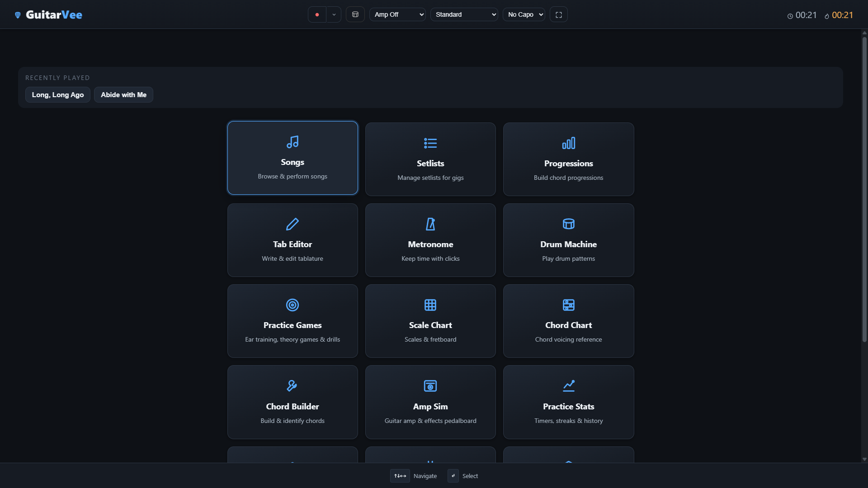The image size is (868, 488).
Task: Expand the chevron next to the record button
Action: [334, 14]
